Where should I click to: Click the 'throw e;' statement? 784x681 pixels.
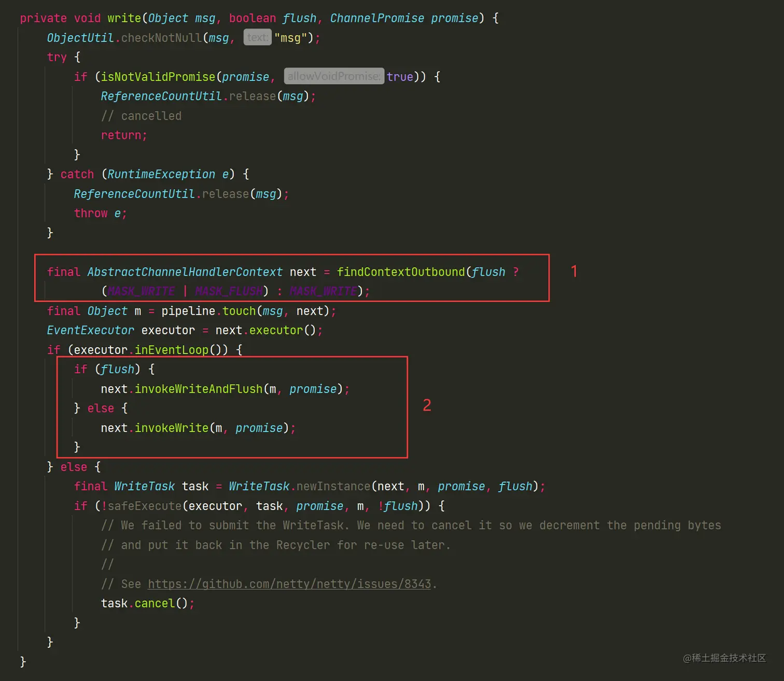point(100,213)
